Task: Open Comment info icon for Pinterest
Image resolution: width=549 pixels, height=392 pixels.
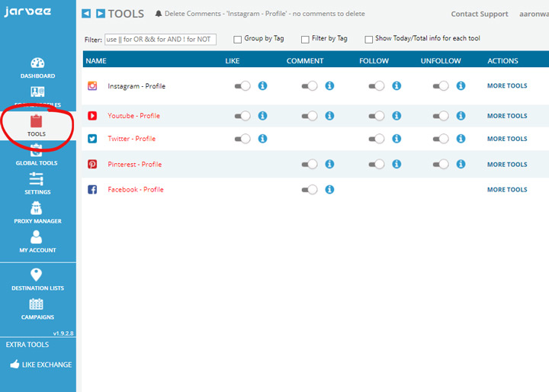Action: tap(329, 164)
